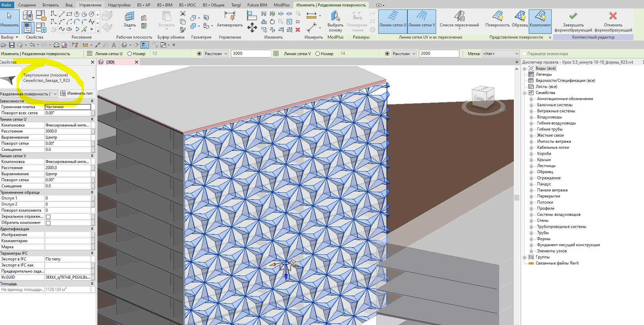Open the type selector dropdown arrow
The width and height of the screenshot is (644, 325).
pyautogui.click(x=93, y=78)
